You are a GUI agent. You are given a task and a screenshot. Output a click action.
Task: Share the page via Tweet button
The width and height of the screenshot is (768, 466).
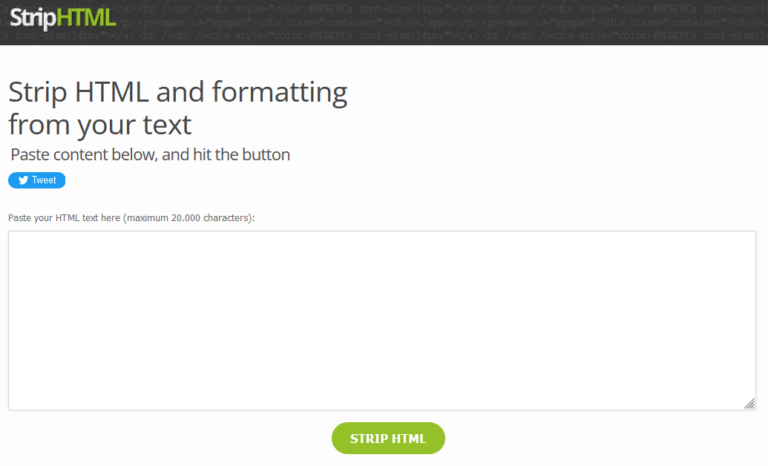(37, 180)
